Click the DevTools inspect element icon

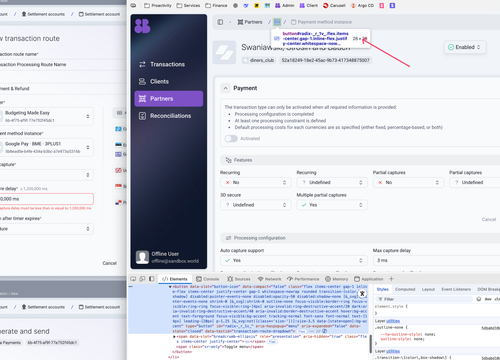(x=133, y=279)
